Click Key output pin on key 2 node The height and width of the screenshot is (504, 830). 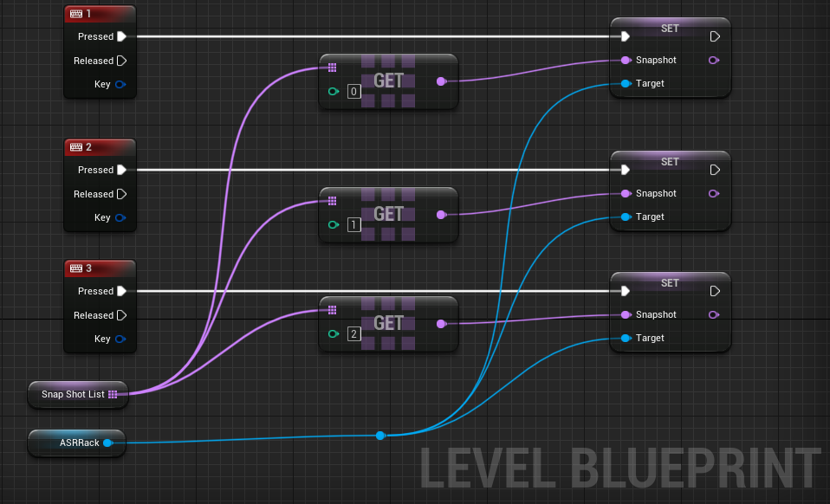(x=120, y=217)
